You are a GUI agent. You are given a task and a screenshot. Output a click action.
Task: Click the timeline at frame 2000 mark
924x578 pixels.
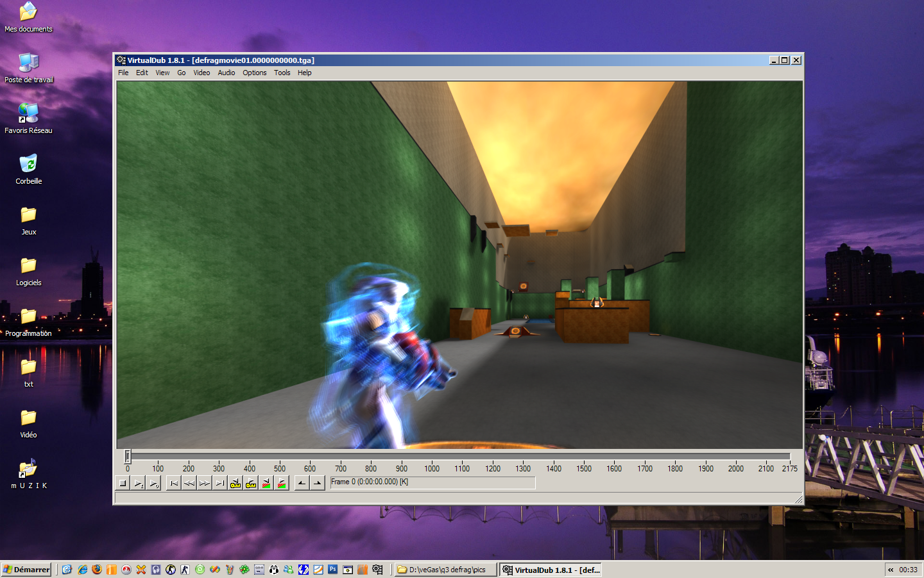tap(736, 468)
